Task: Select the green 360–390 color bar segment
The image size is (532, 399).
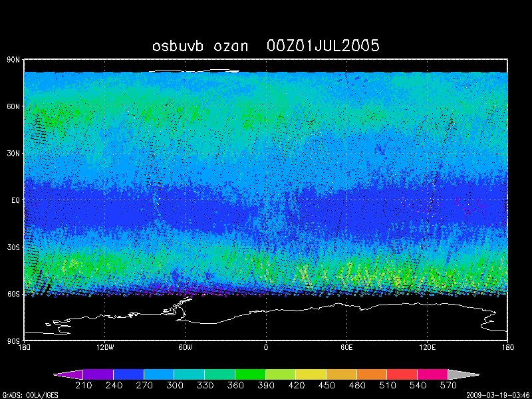Action: [x=250, y=374]
